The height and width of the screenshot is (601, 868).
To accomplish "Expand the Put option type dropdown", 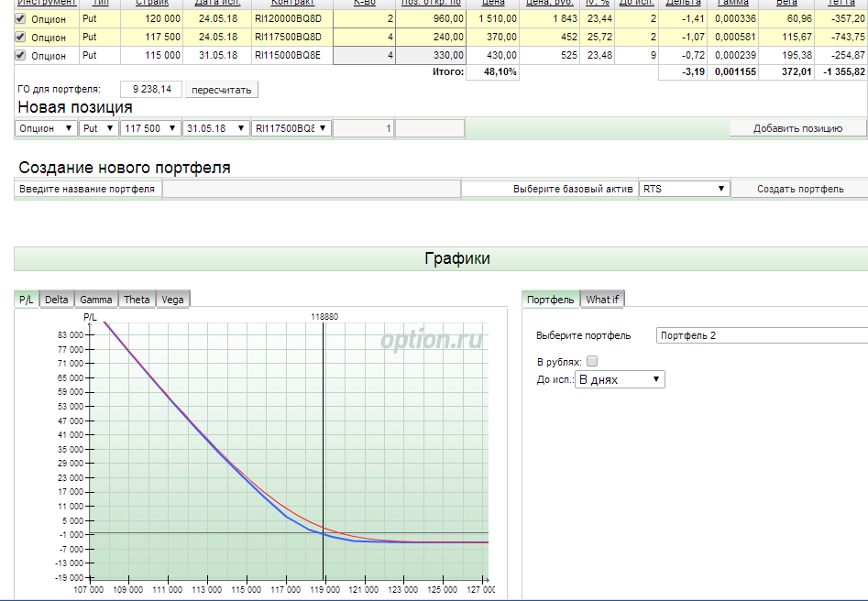I will tap(99, 129).
